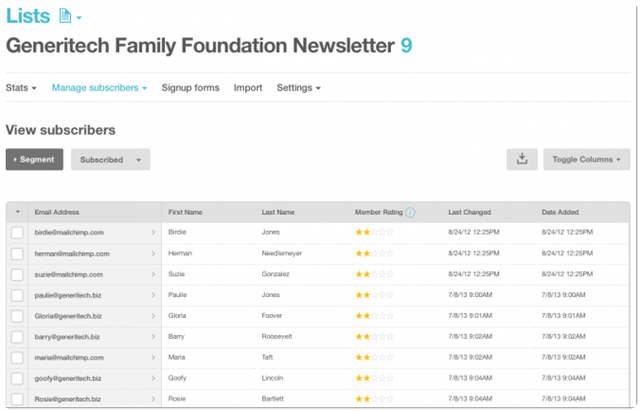Toggle checkbox for Rosie@generitech.biz
The image size is (640, 411).
pyautogui.click(x=17, y=399)
